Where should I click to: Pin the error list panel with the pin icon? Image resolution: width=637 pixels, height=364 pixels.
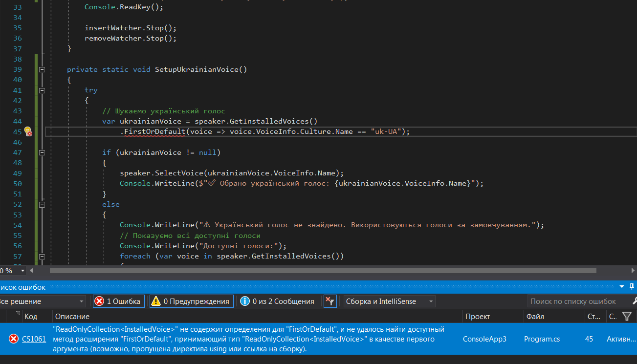633,287
